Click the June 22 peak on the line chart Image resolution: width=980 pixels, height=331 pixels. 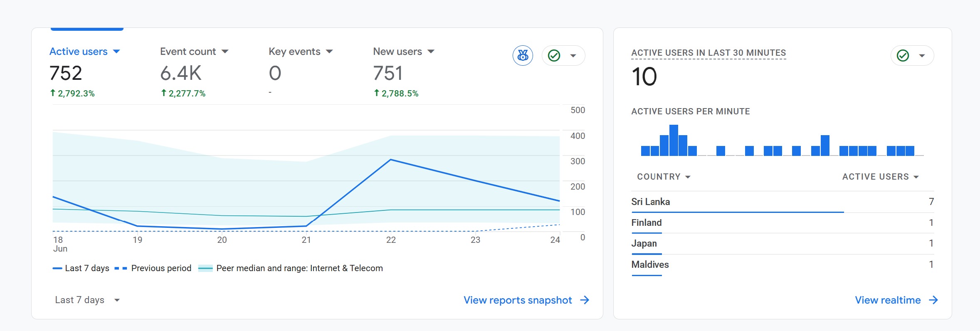(390, 160)
